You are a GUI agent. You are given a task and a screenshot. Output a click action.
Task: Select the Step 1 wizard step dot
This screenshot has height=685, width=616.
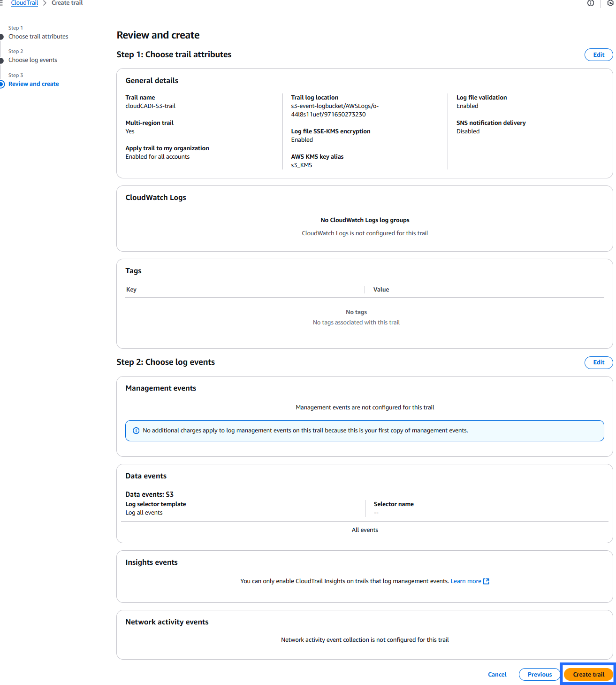2,37
